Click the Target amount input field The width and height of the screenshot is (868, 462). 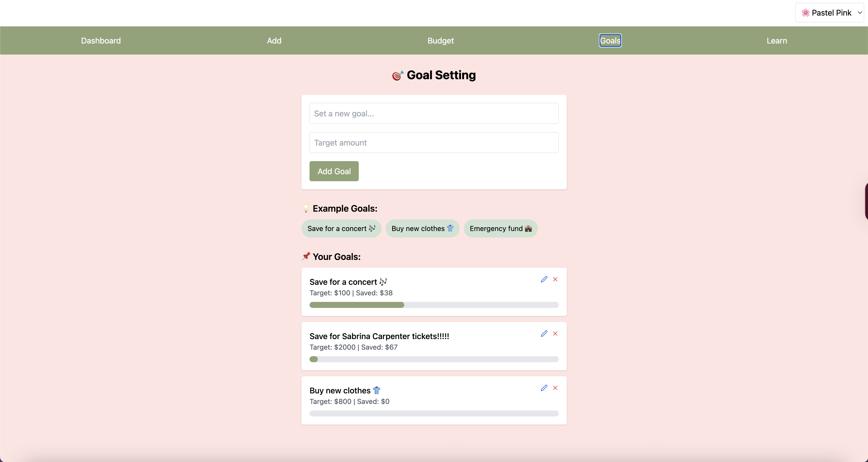coord(434,143)
